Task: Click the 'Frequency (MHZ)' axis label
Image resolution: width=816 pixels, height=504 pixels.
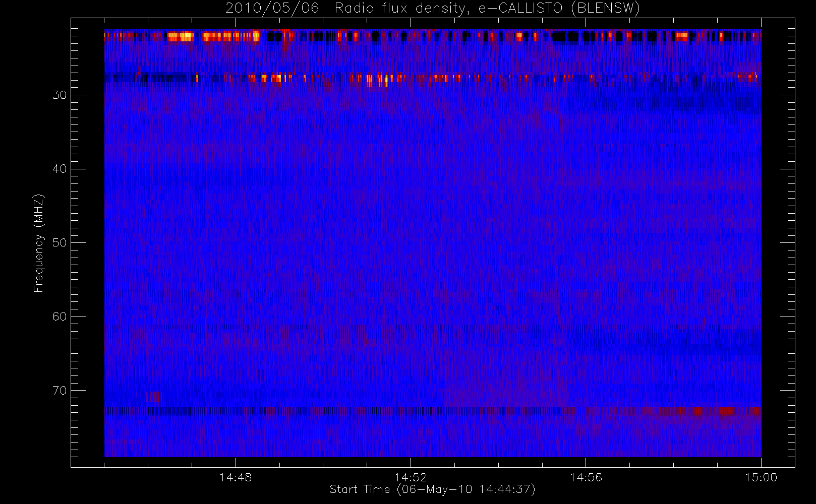Action: point(38,243)
